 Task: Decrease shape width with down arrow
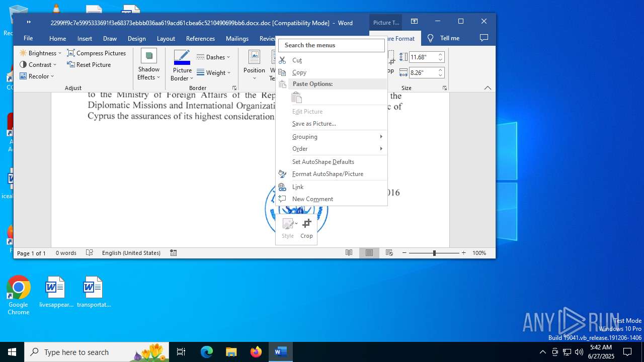tap(440, 75)
